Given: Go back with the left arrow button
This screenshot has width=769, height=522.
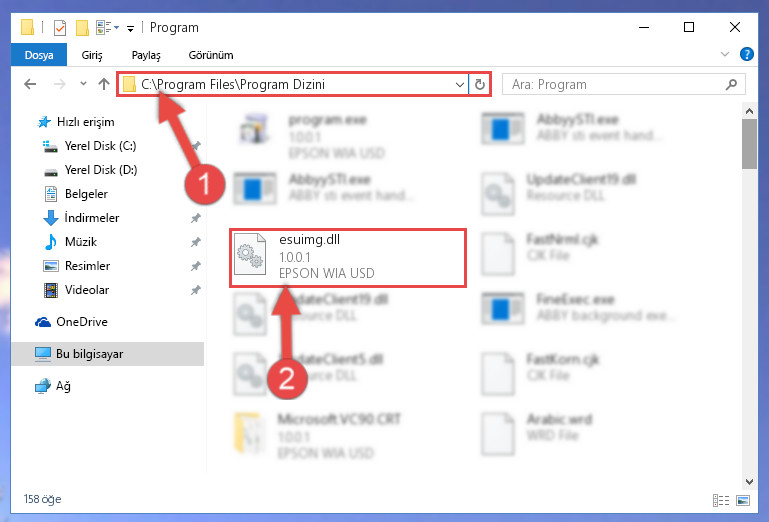Looking at the screenshot, I should pyautogui.click(x=30, y=84).
